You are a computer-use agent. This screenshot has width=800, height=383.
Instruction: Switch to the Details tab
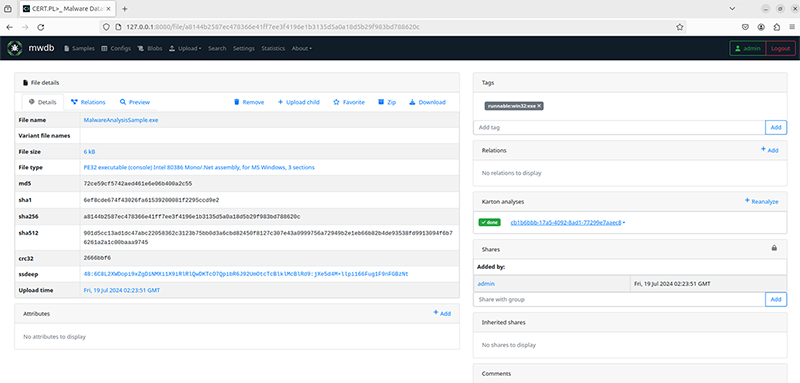[43, 102]
